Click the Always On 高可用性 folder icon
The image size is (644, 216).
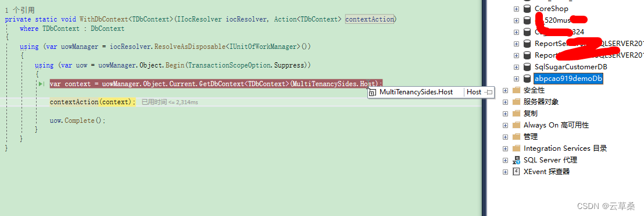516,125
